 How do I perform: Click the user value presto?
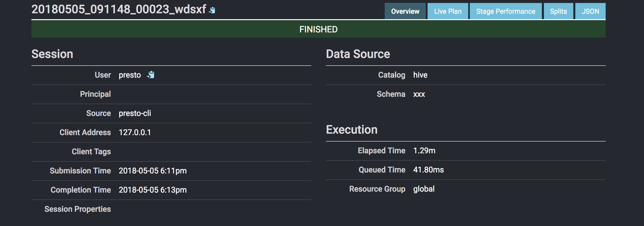coord(130,75)
